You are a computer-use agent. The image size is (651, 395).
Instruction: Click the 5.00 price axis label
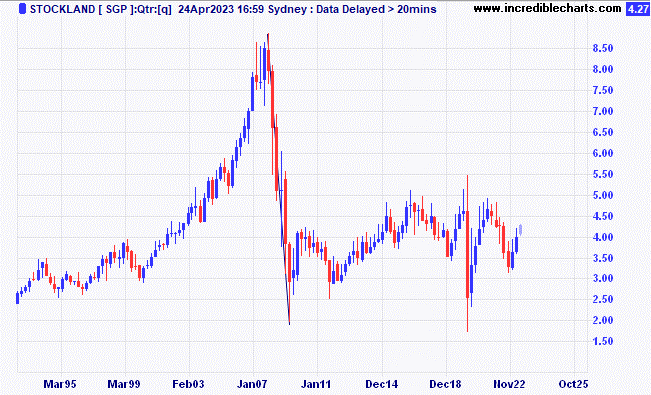(x=603, y=195)
